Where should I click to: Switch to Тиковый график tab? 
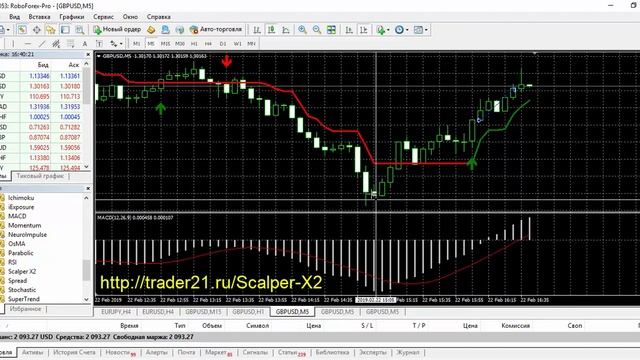(x=40, y=176)
